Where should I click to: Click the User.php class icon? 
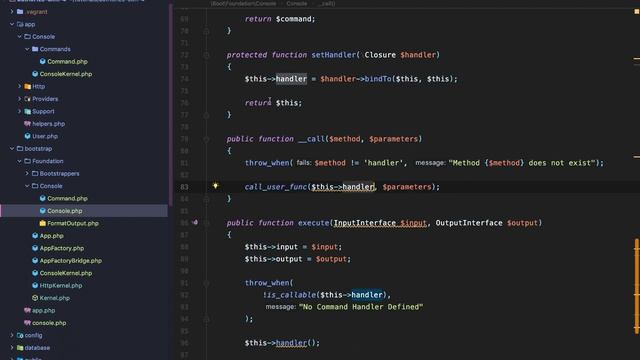click(27, 136)
